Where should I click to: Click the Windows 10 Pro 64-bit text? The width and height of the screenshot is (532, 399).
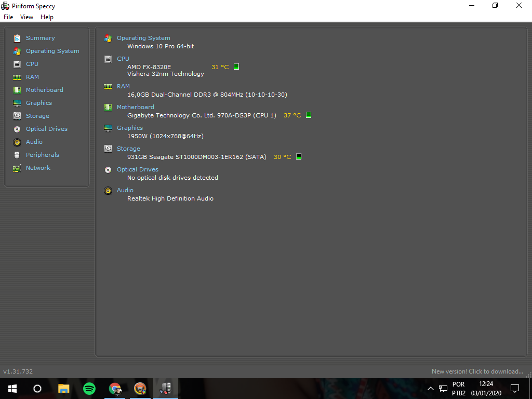(161, 46)
